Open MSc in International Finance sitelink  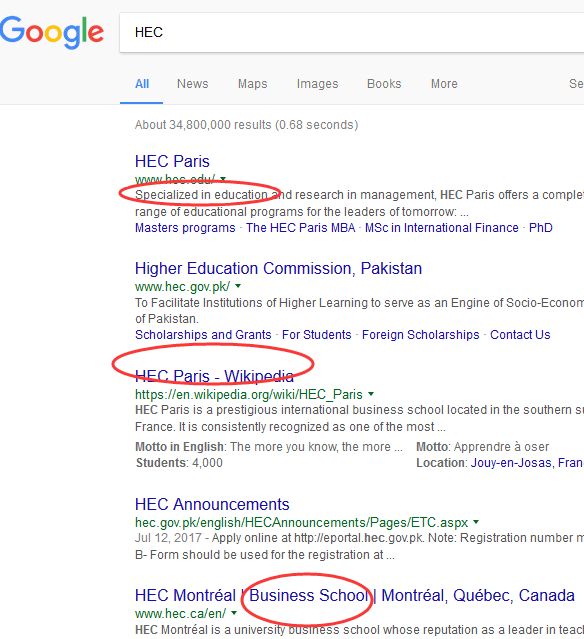(441, 227)
